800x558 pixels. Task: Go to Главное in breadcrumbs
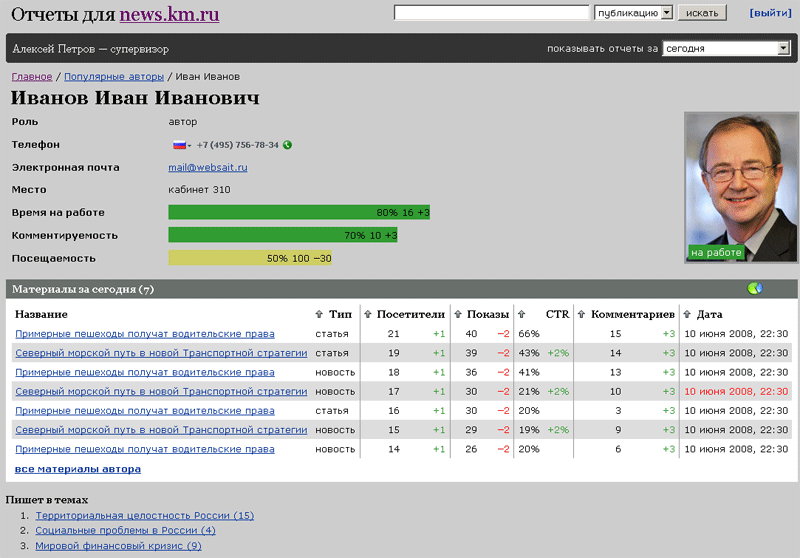32,76
